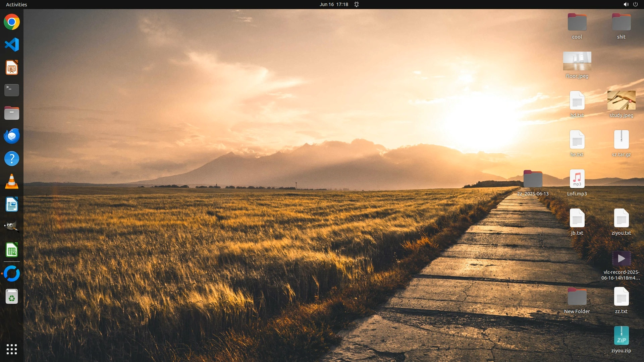644x362 pixels.
Task: Open VLC media player from dock
Action: tap(12, 182)
